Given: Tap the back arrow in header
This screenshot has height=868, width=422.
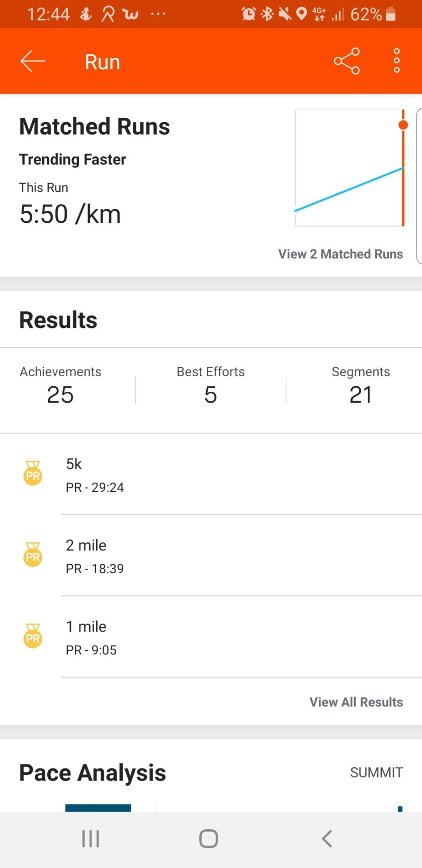Looking at the screenshot, I should point(33,61).
